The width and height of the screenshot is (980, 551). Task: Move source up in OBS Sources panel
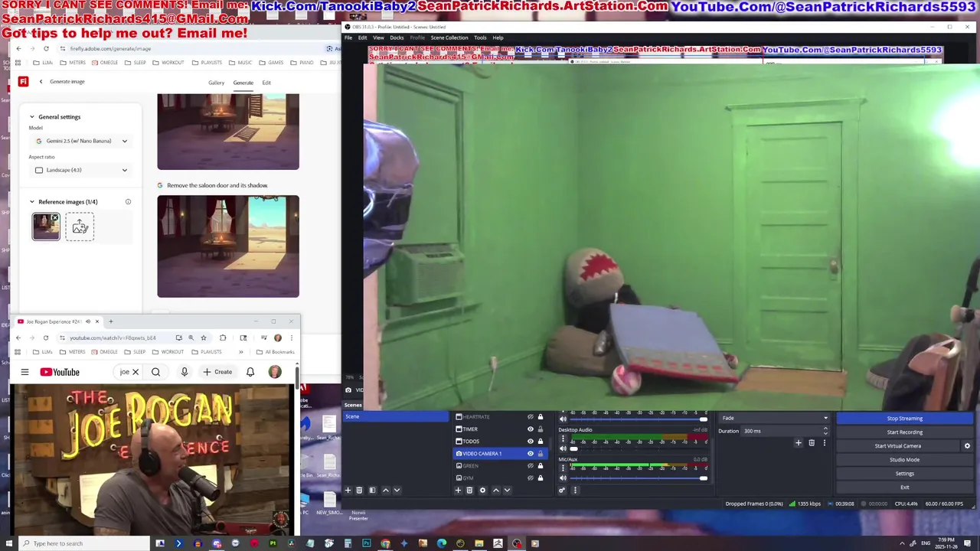(495, 490)
